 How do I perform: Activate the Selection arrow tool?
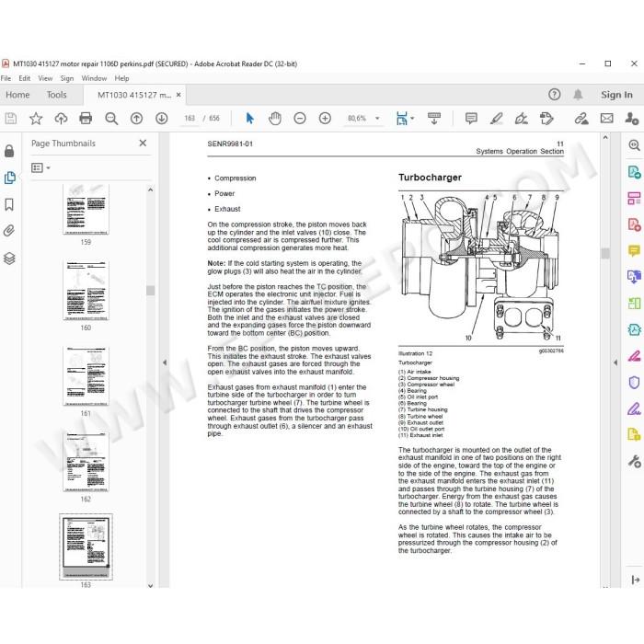point(249,119)
